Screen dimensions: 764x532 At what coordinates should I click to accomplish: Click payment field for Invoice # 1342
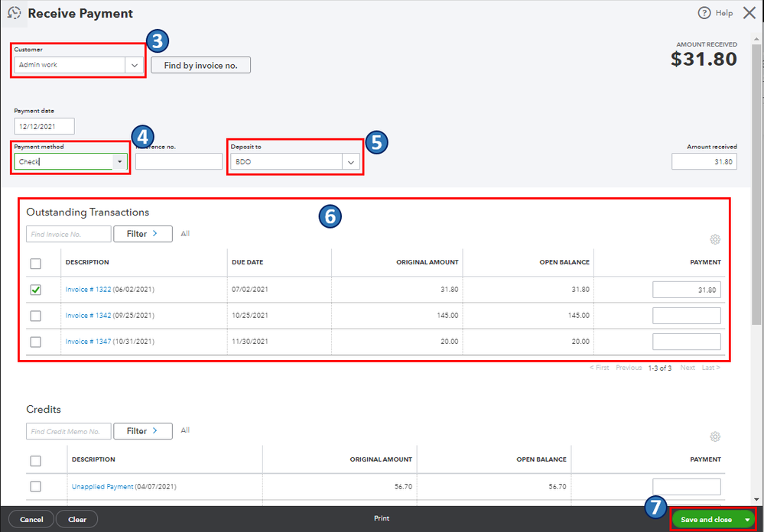point(687,316)
